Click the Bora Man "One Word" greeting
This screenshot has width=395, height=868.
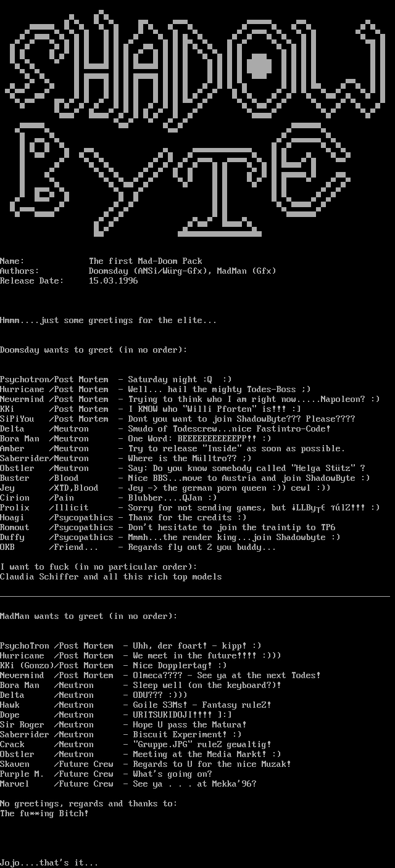coord(135,439)
